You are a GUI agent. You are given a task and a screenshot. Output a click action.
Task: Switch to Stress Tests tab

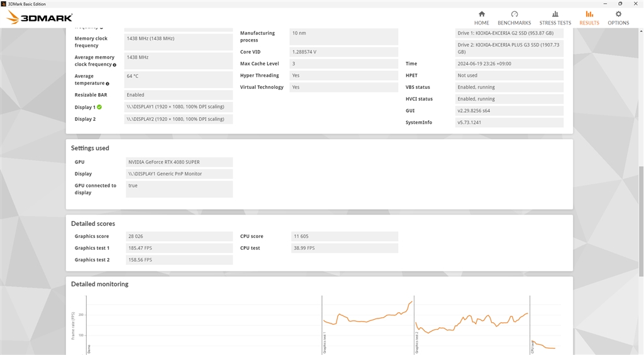[x=555, y=18]
